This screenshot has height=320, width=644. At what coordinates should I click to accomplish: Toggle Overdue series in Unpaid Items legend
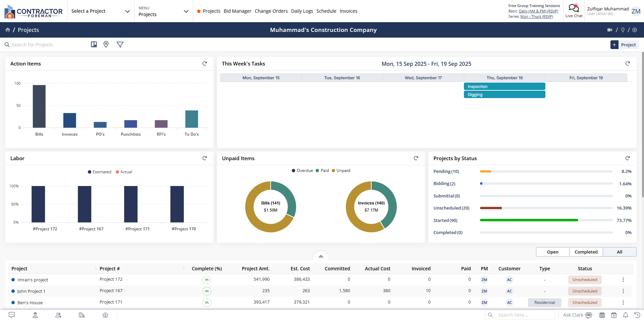coord(302,171)
